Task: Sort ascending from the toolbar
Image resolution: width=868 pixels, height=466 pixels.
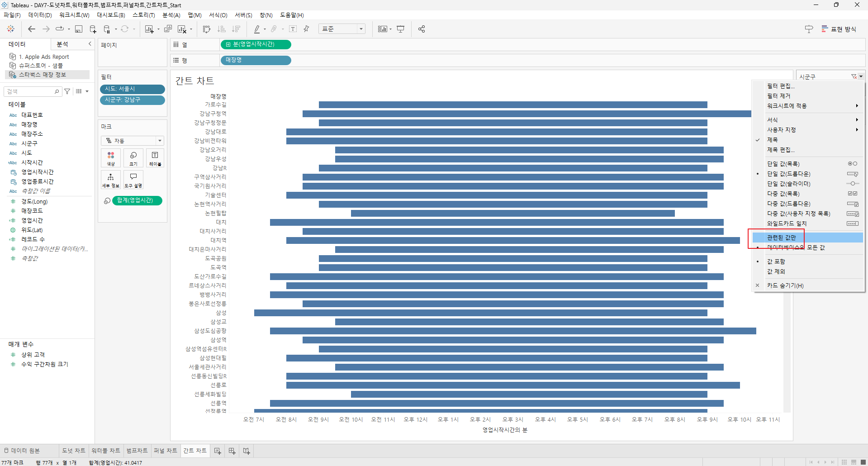Action: 222,29
